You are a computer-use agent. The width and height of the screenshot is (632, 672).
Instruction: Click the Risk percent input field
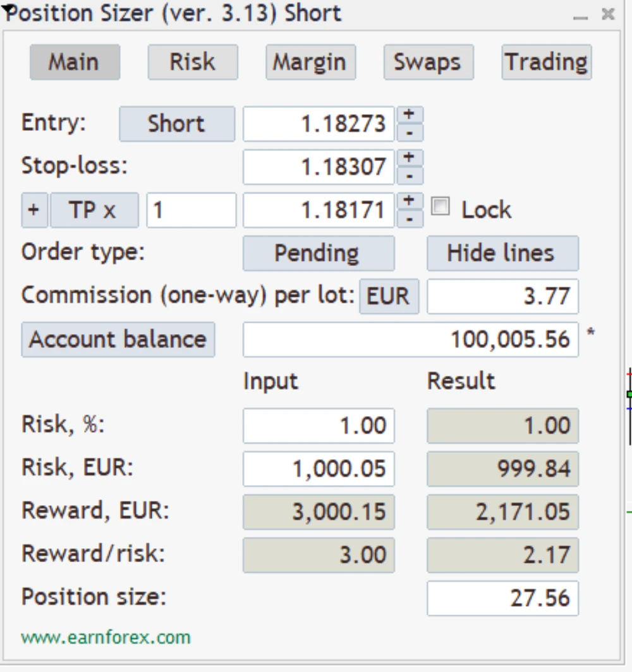point(319,426)
